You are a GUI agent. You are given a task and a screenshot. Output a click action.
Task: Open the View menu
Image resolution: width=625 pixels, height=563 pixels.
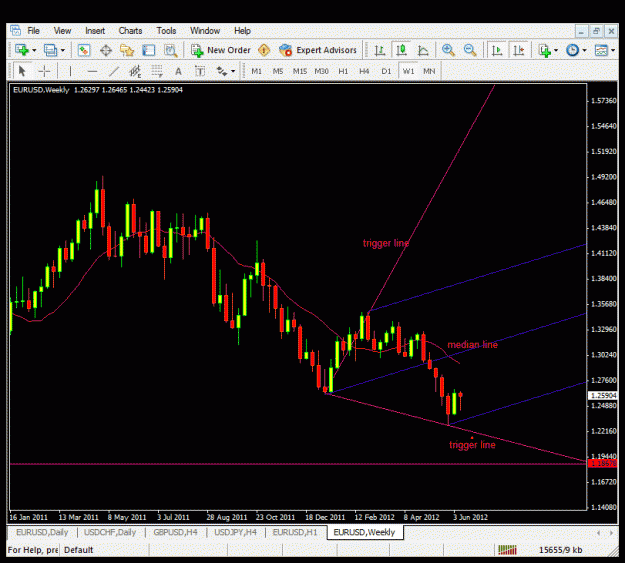(62, 31)
